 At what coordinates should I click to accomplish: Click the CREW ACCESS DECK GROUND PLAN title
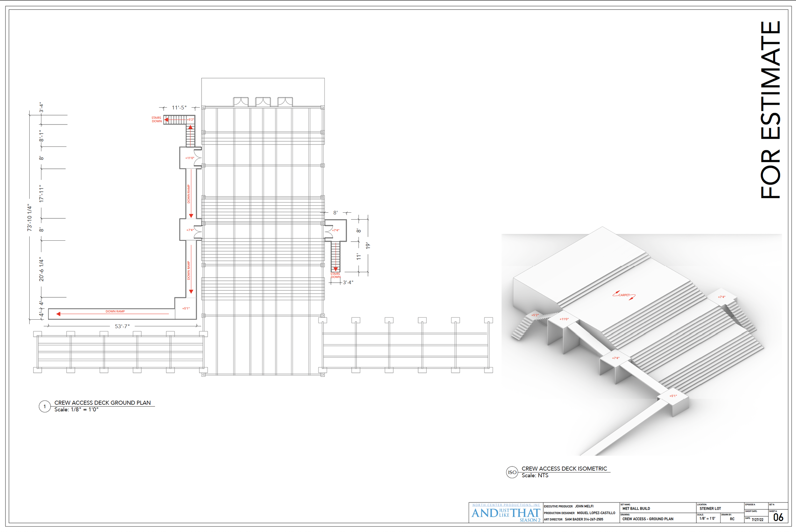coord(103,403)
